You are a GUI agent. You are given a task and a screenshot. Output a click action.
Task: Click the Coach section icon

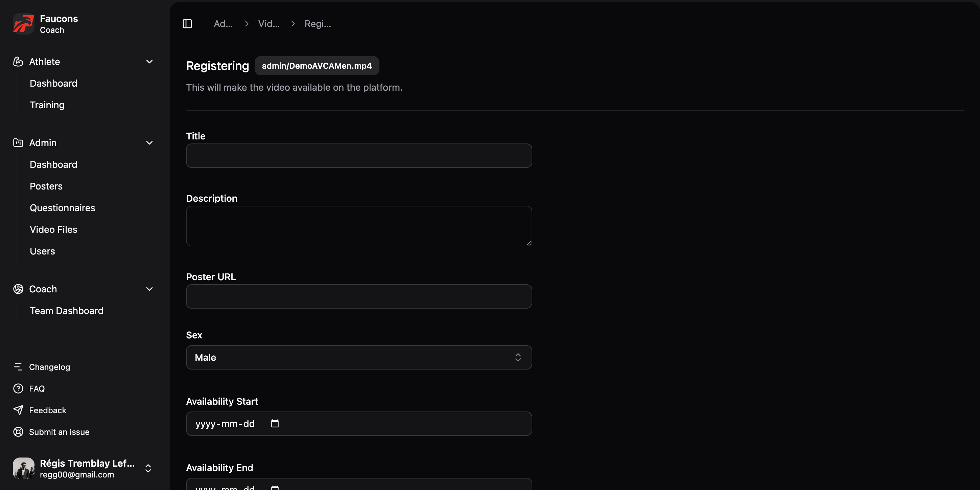point(18,289)
